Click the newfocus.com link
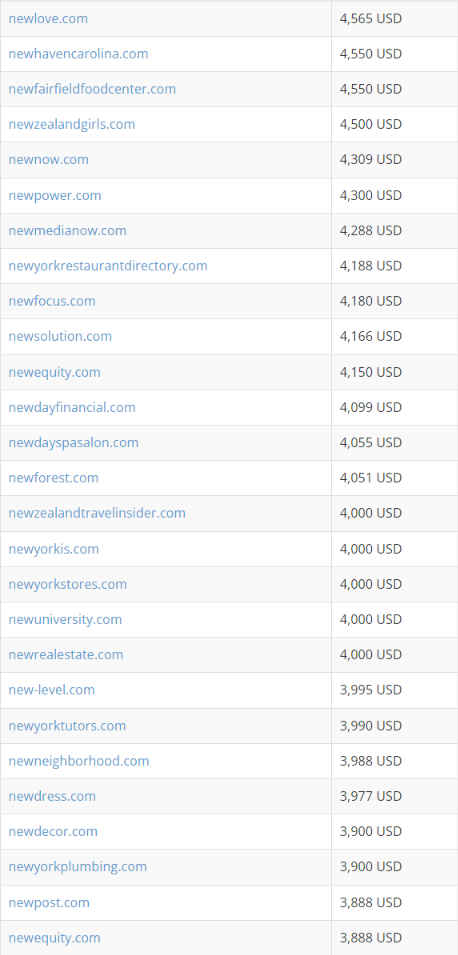458x955 pixels. (52, 301)
